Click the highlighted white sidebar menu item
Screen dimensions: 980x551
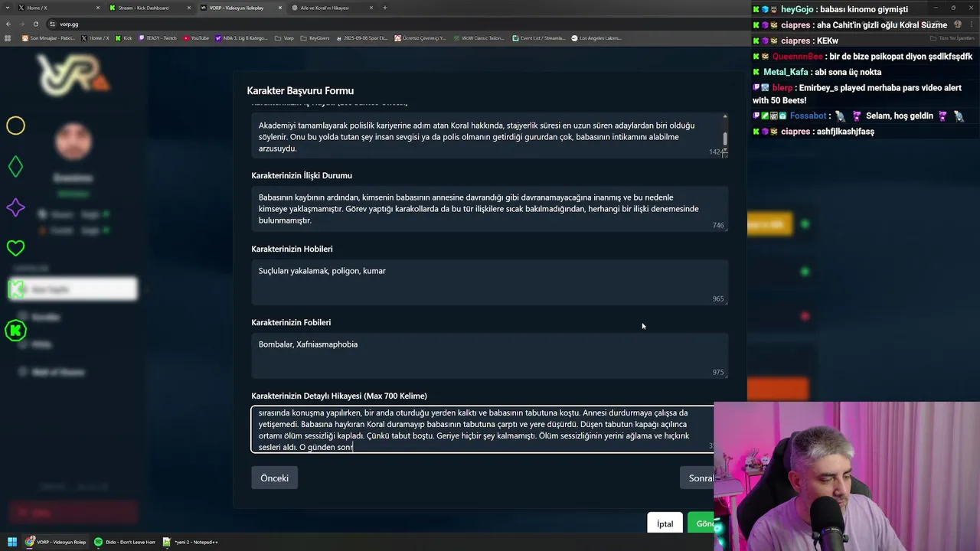(x=73, y=289)
